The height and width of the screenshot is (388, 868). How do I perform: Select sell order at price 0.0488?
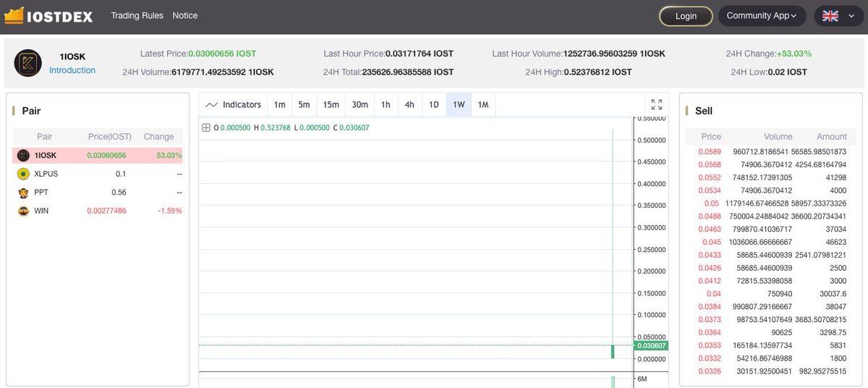click(x=771, y=216)
